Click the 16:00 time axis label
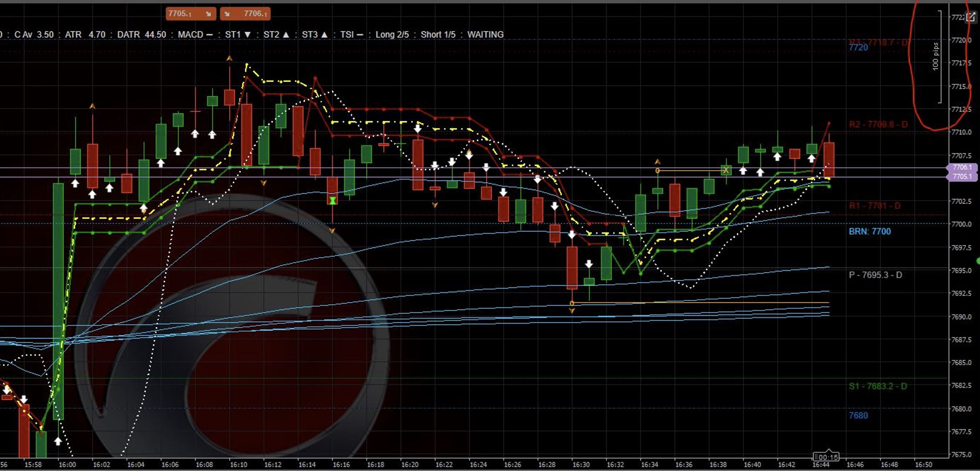Viewport: 980px width, 471px height. tap(67, 464)
